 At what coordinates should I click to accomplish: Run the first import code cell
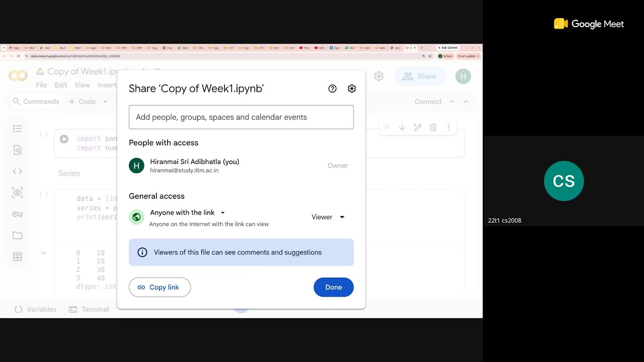(x=64, y=139)
